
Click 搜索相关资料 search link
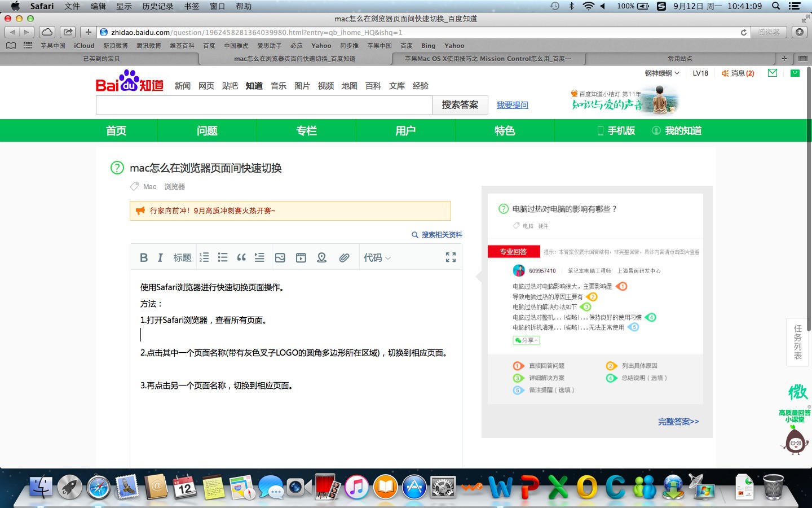point(437,234)
